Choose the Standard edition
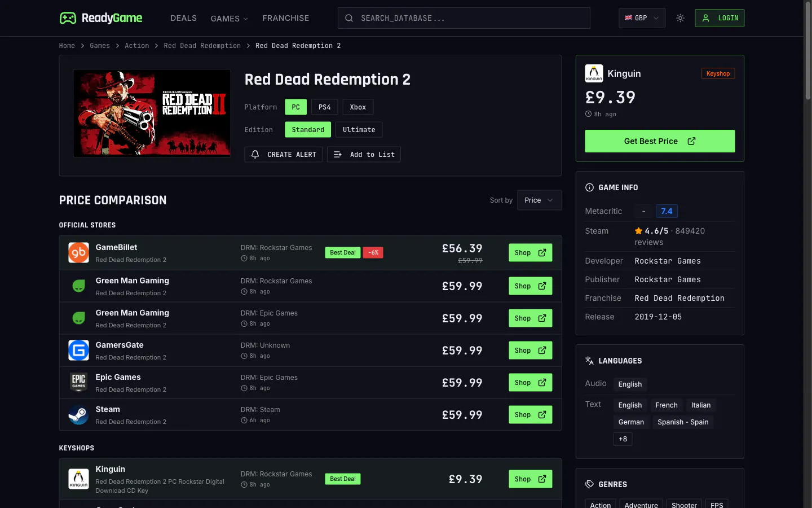Image resolution: width=812 pixels, height=508 pixels. tap(308, 130)
